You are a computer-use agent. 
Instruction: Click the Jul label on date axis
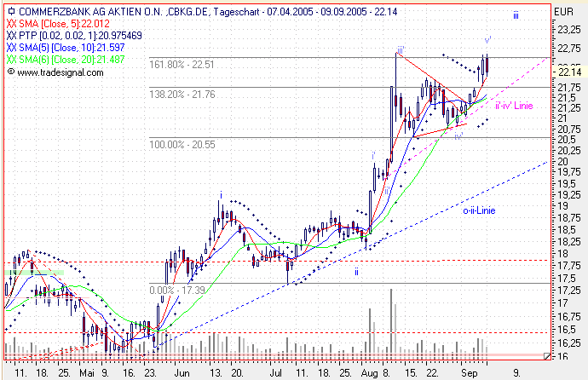(275, 373)
